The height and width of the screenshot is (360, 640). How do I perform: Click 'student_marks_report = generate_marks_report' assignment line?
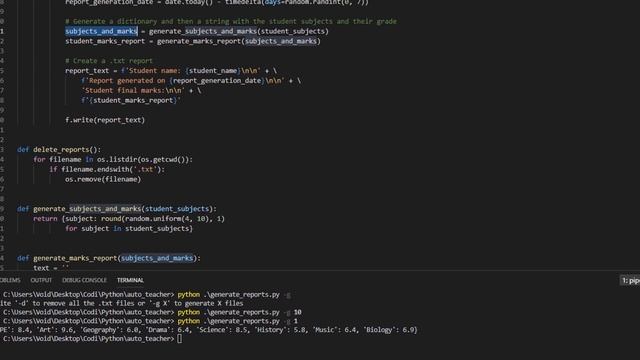click(193, 41)
